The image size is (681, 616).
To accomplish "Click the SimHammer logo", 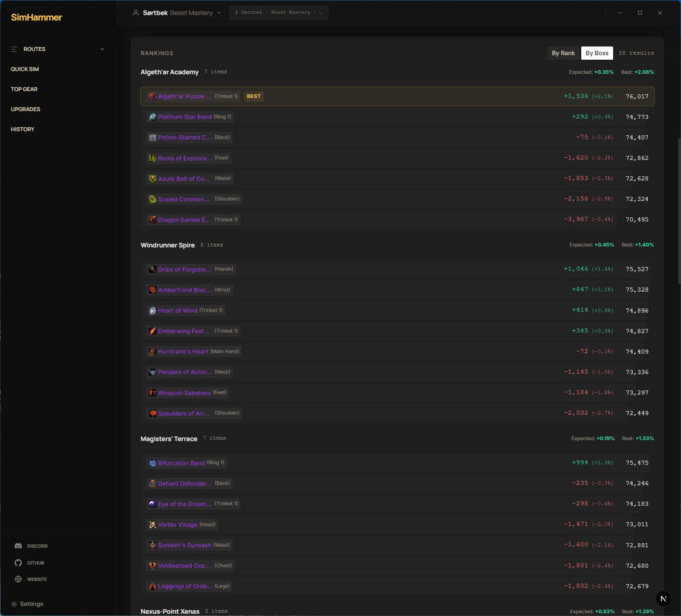I will tap(36, 17).
